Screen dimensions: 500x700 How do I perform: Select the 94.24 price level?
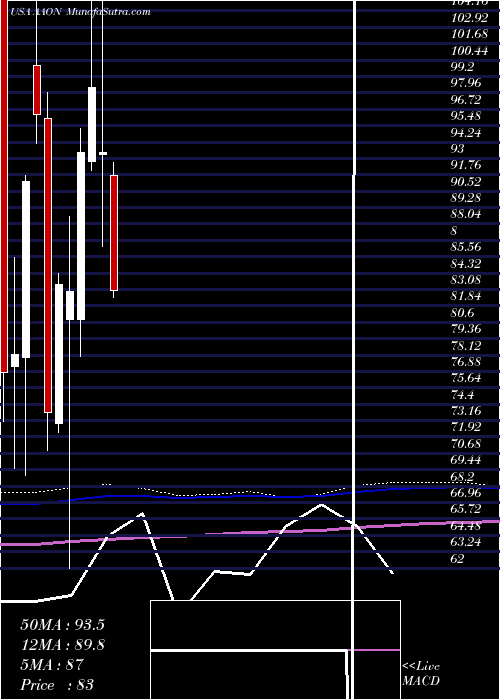[466, 133]
